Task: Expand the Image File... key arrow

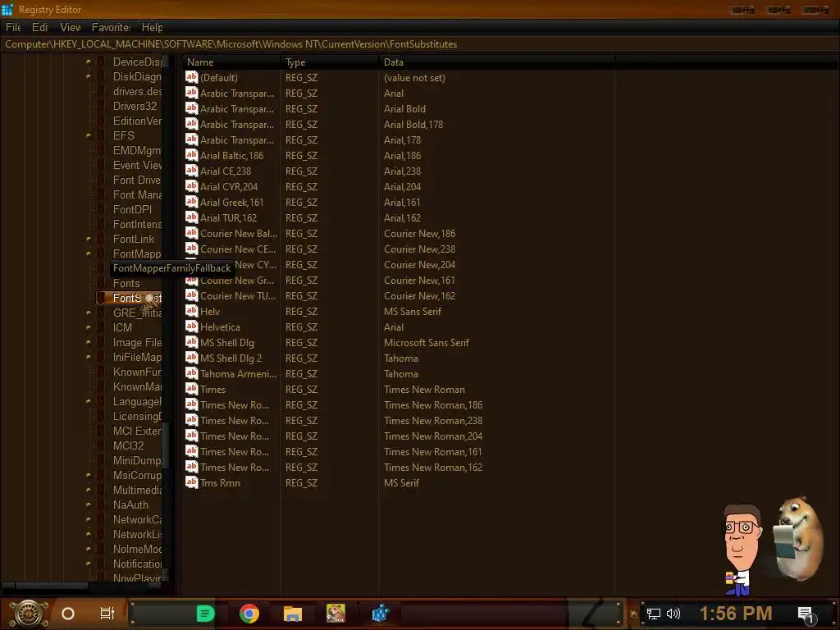Action: pos(89,342)
